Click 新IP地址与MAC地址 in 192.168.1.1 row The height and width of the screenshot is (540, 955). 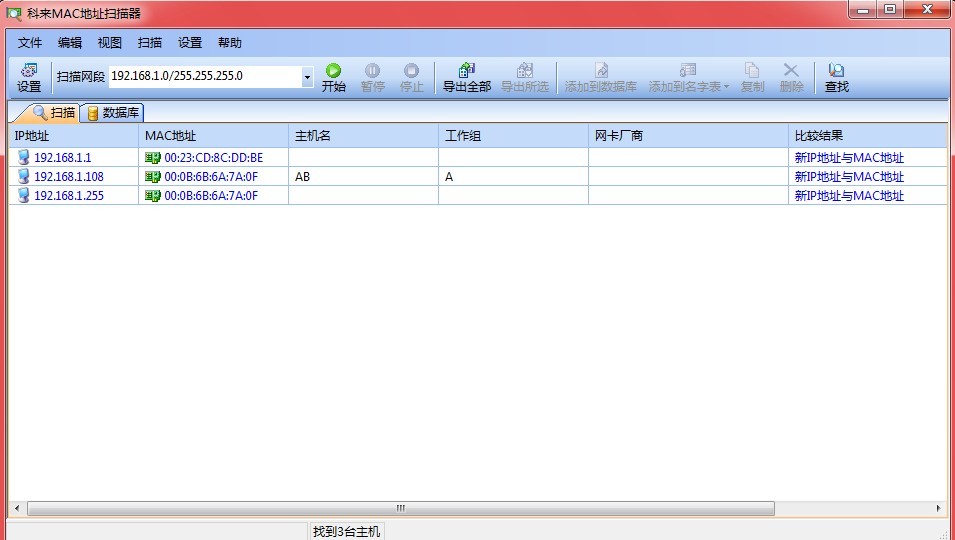click(849, 158)
